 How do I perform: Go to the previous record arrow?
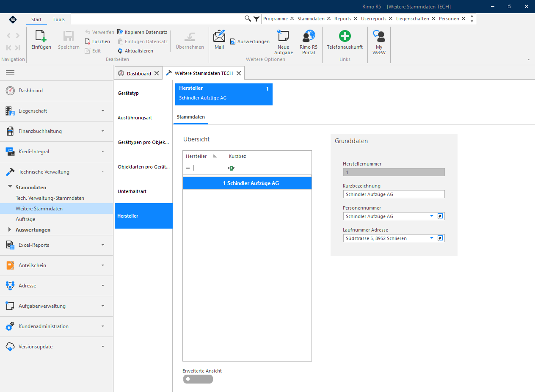click(x=8, y=36)
